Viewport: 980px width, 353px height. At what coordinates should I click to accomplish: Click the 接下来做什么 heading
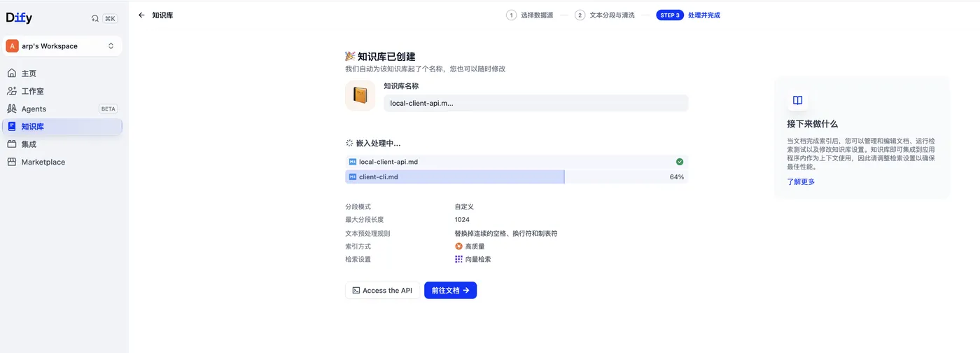(812, 124)
